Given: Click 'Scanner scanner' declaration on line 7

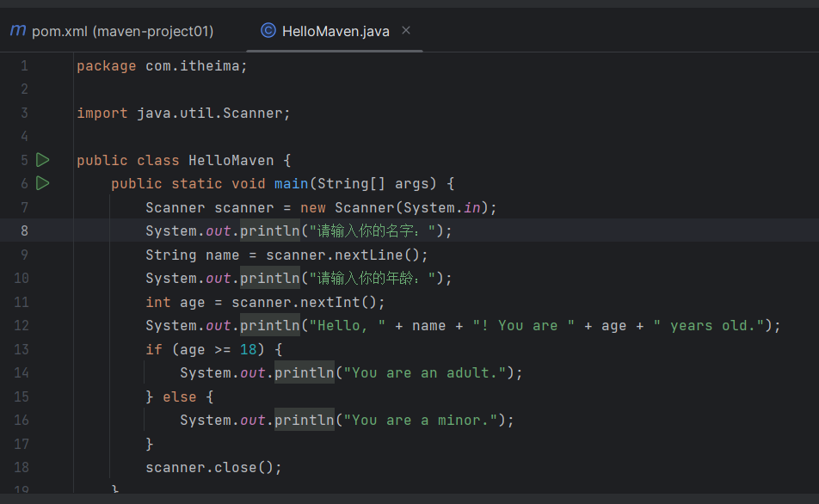Looking at the screenshot, I should [x=209, y=208].
